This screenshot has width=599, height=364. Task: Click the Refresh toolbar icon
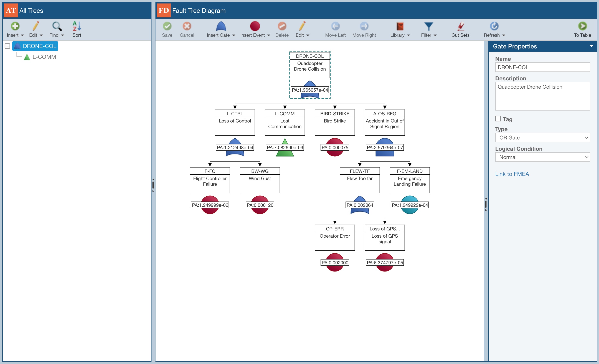494,26
